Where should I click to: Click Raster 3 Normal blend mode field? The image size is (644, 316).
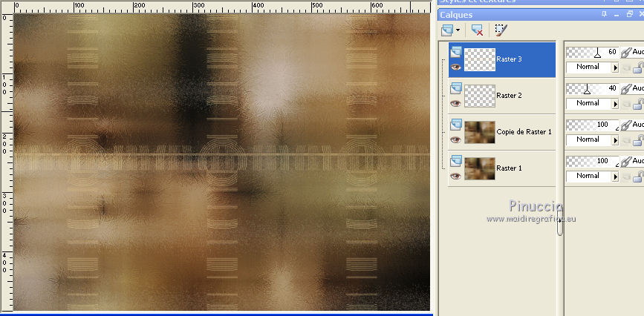click(589, 68)
